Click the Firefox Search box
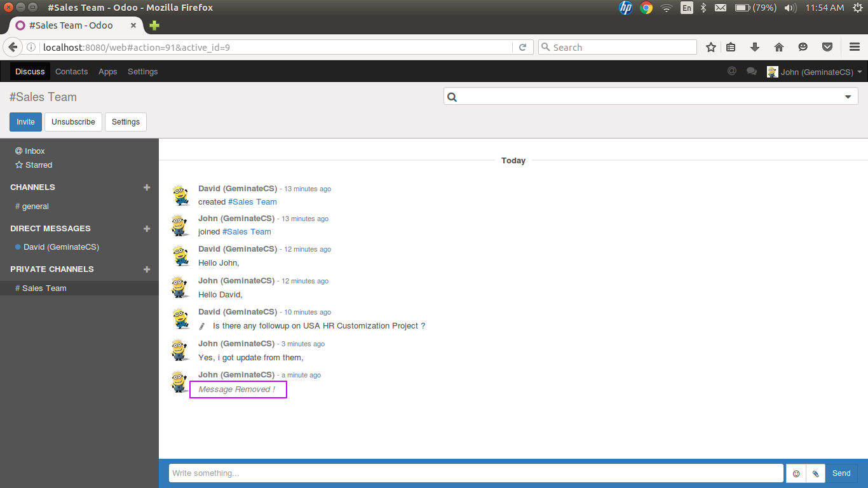This screenshot has height=488, width=868. [618, 47]
